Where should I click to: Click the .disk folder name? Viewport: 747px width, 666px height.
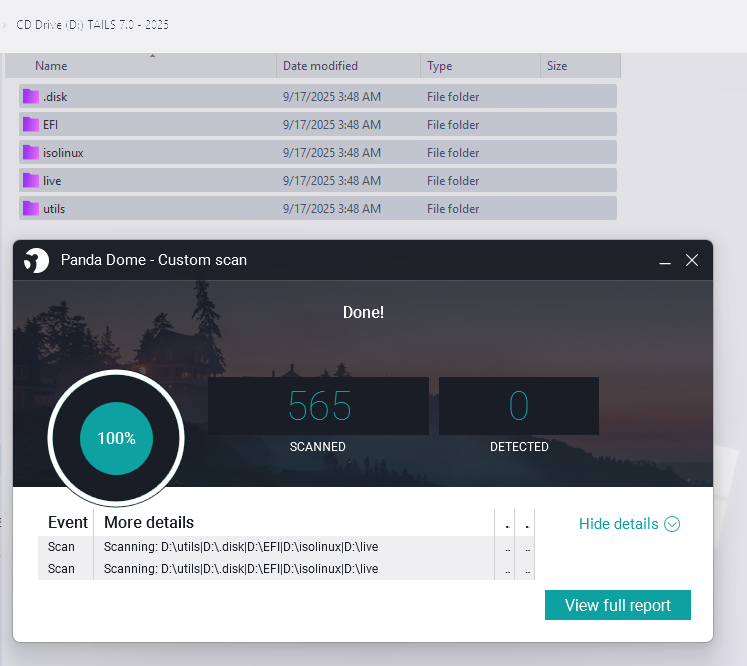click(55, 97)
